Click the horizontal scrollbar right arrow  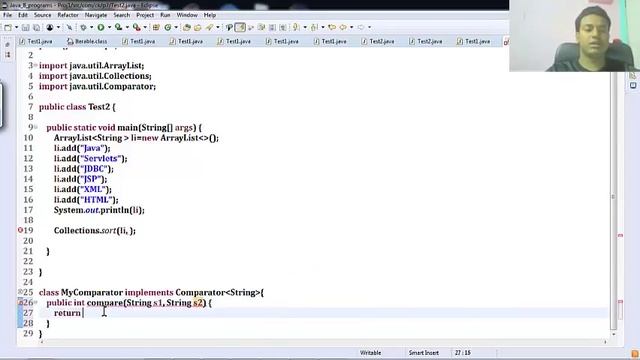605,342
